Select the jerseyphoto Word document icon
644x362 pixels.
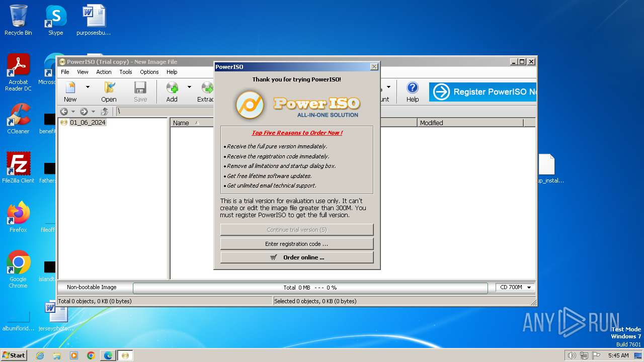(x=55, y=316)
